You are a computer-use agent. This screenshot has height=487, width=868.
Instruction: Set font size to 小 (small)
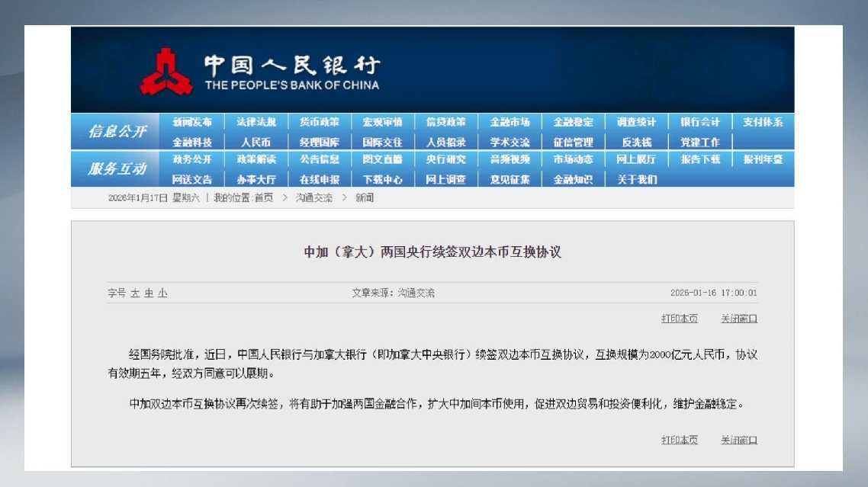point(162,293)
